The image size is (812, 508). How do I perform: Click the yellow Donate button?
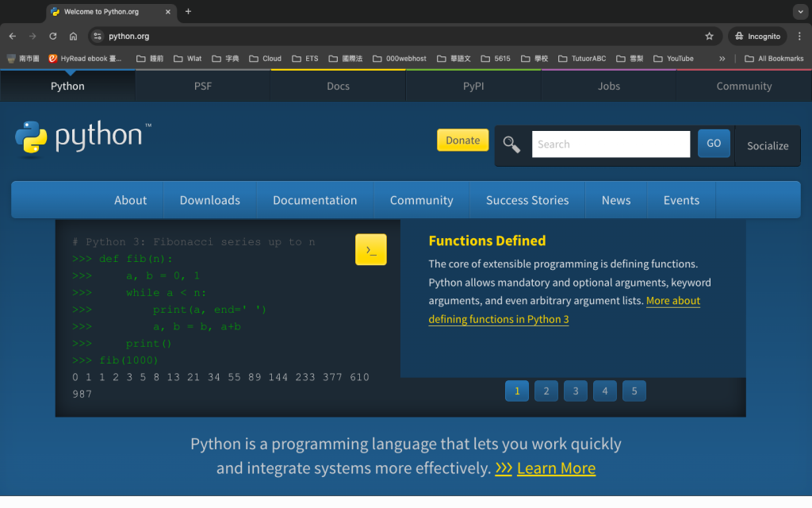click(x=462, y=140)
